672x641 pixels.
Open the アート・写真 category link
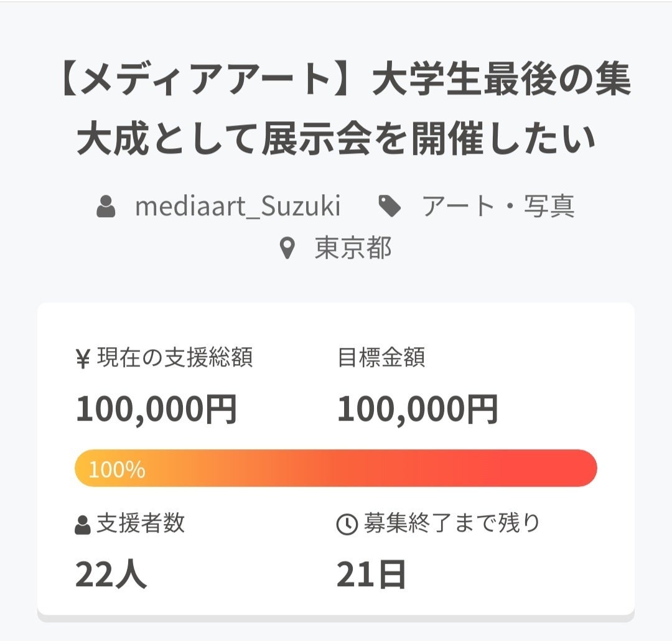pos(498,207)
